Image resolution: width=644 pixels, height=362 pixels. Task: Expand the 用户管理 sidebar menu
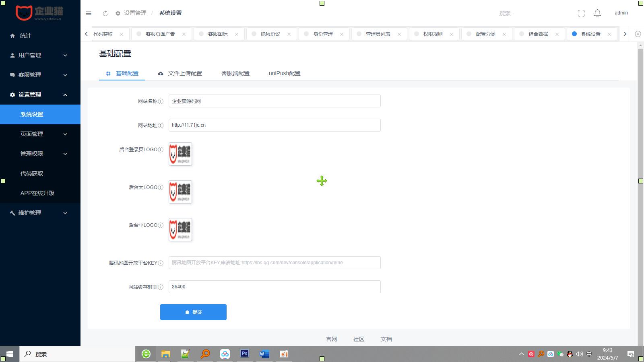point(40,55)
